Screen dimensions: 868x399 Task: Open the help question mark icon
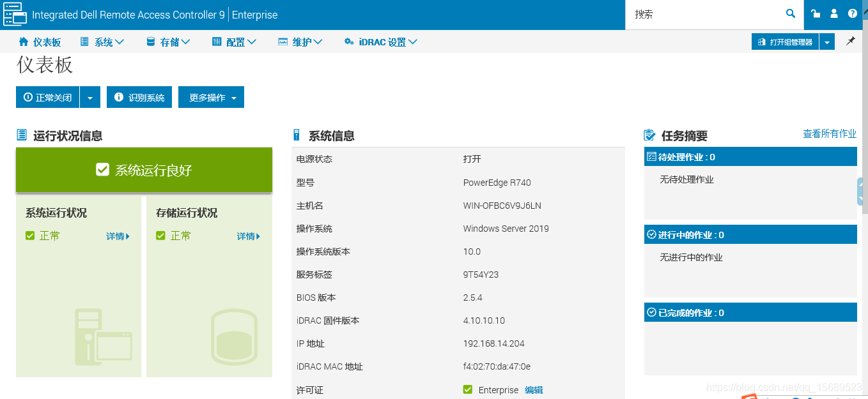pyautogui.click(x=852, y=13)
